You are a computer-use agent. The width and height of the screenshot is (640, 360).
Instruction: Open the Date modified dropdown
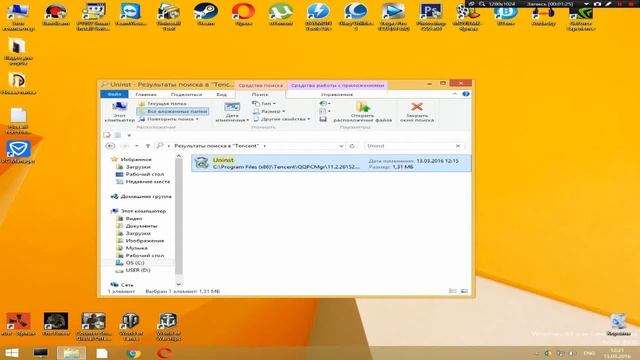coord(232,112)
